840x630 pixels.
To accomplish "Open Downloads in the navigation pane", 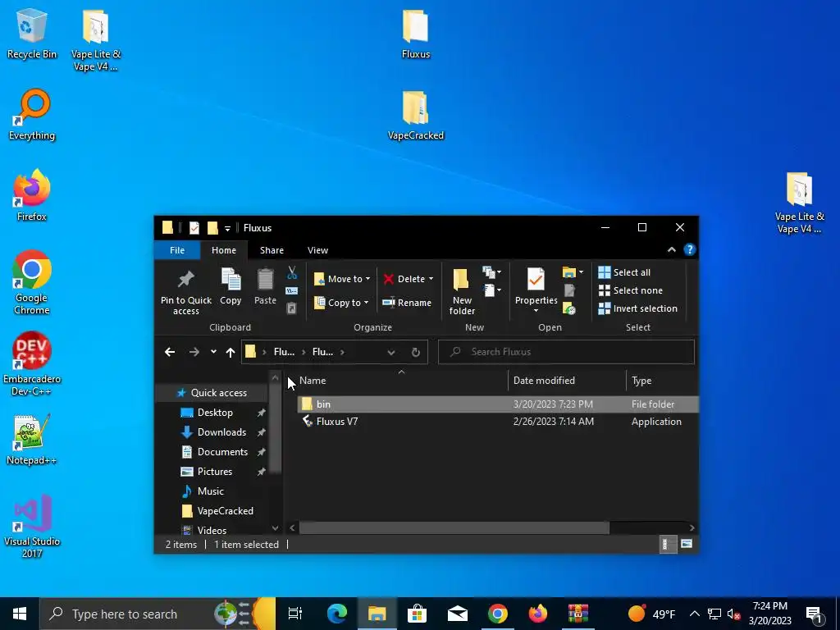I will coord(221,432).
